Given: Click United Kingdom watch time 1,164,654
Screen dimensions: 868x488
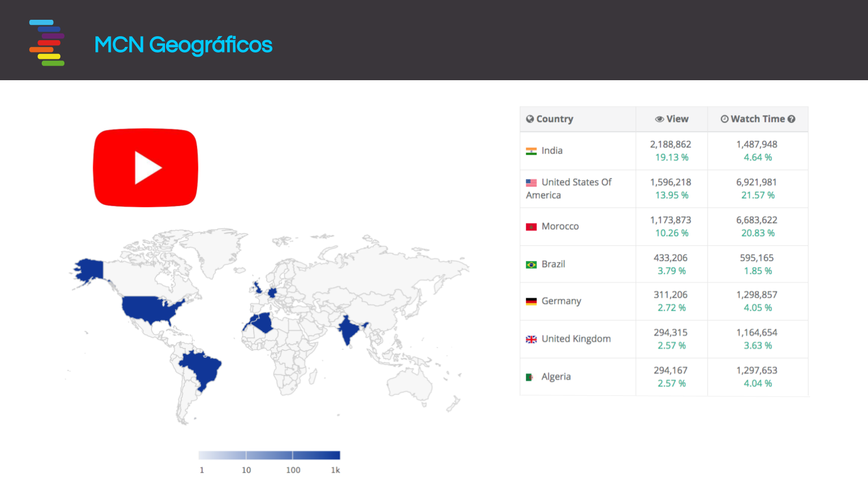Looking at the screenshot, I should tap(757, 333).
